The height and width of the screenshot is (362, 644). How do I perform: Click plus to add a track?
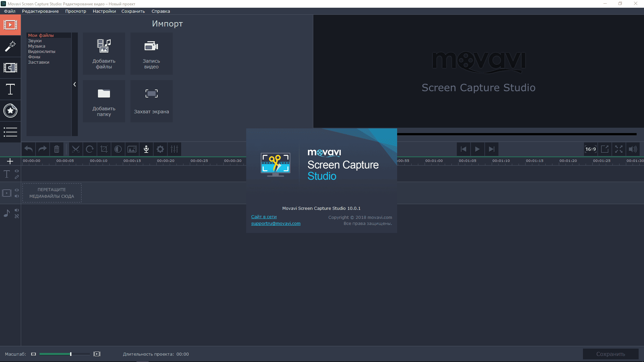click(x=10, y=161)
